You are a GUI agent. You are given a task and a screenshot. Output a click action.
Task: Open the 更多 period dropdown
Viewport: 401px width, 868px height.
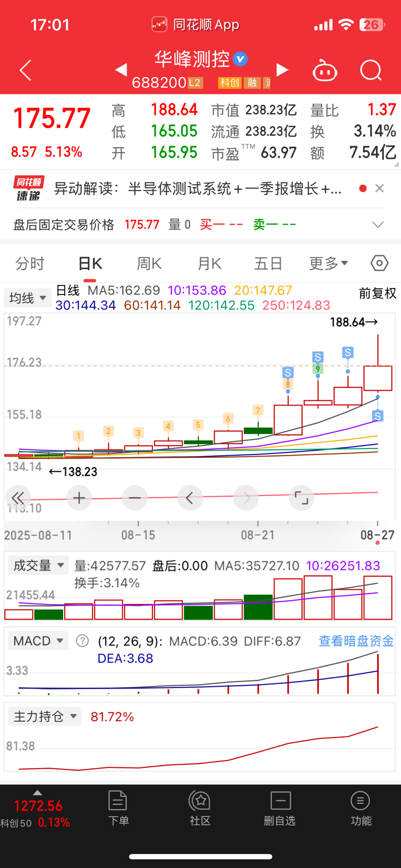tap(328, 264)
